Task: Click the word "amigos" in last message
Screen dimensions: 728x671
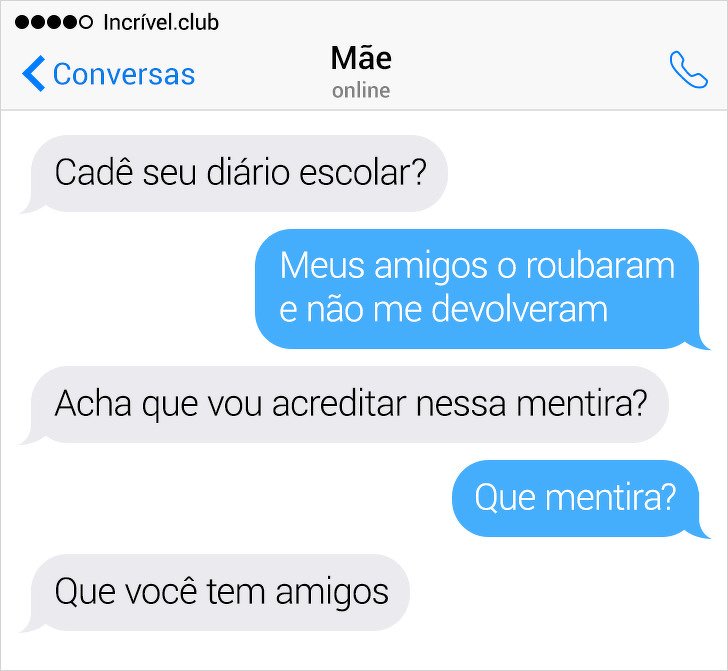Action: click(x=332, y=593)
